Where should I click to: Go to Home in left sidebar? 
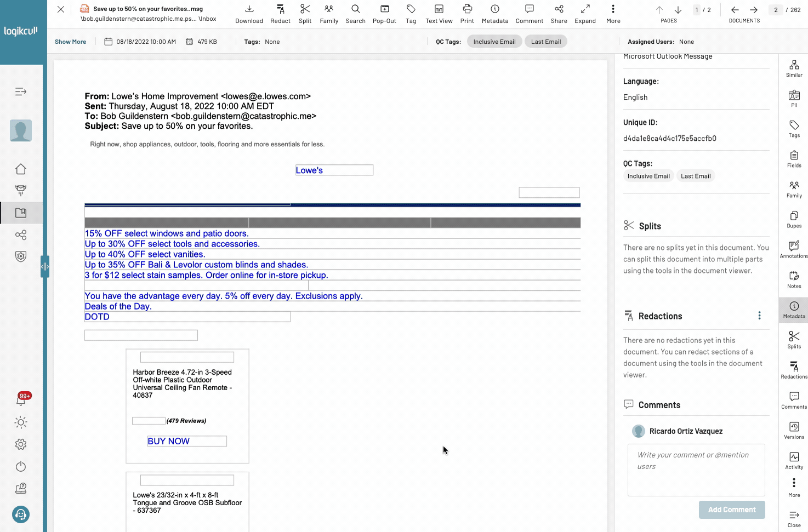click(x=21, y=169)
